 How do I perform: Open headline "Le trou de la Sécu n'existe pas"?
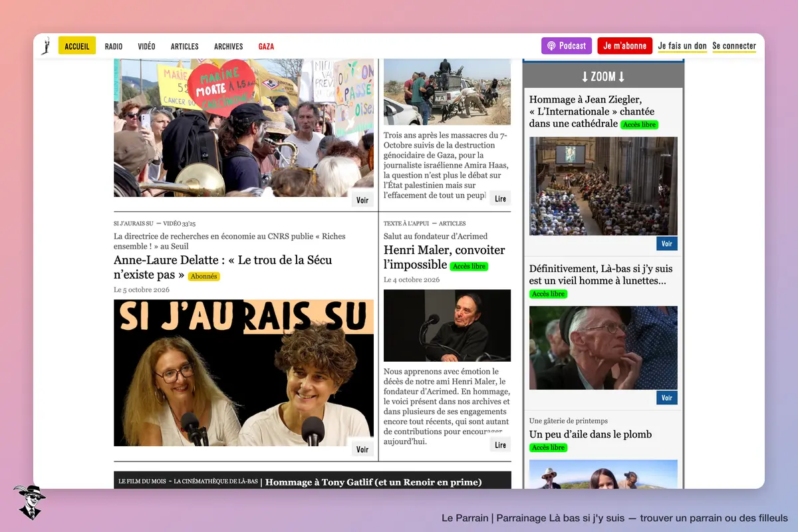click(223, 267)
